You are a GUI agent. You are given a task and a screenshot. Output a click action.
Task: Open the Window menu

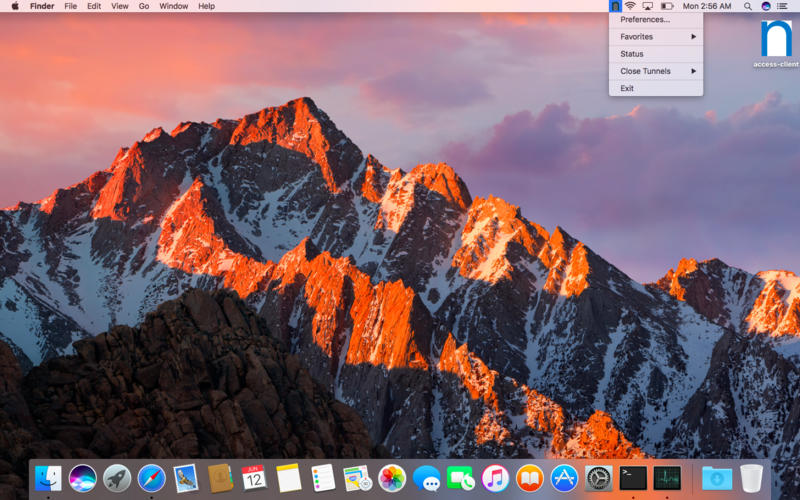173,6
